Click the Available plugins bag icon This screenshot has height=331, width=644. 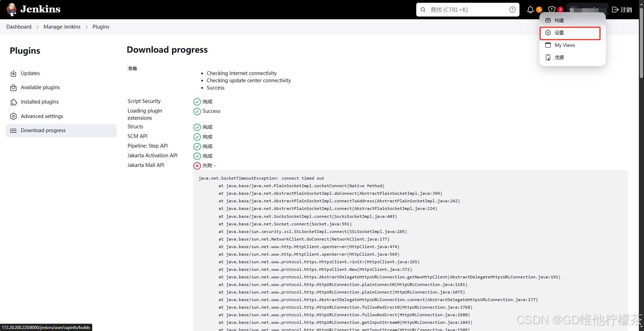[13, 88]
